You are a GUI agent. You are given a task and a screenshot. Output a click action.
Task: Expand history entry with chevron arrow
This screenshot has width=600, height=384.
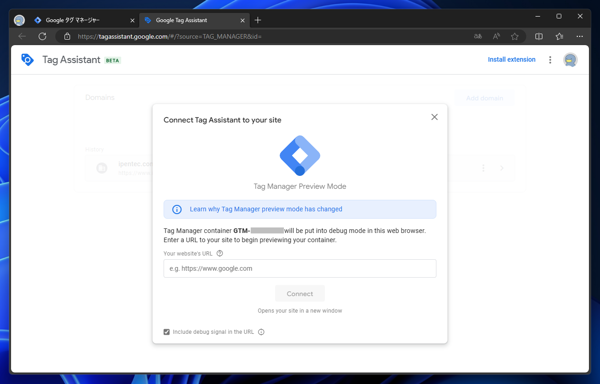pos(502,168)
